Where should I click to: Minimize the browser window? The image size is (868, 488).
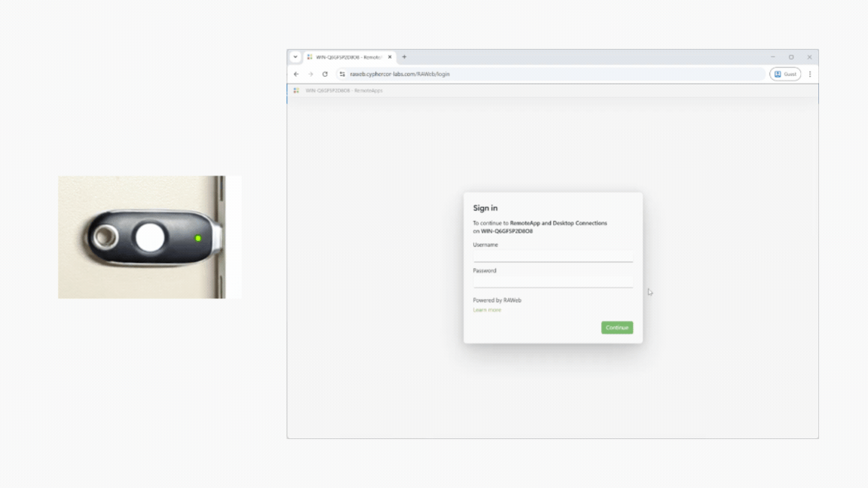[x=773, y=57]
